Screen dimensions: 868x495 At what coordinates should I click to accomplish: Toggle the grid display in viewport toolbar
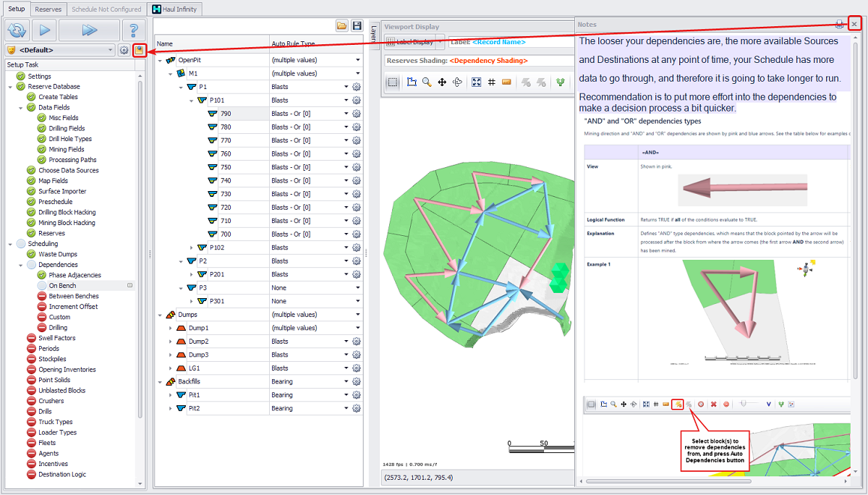point(492,82)
